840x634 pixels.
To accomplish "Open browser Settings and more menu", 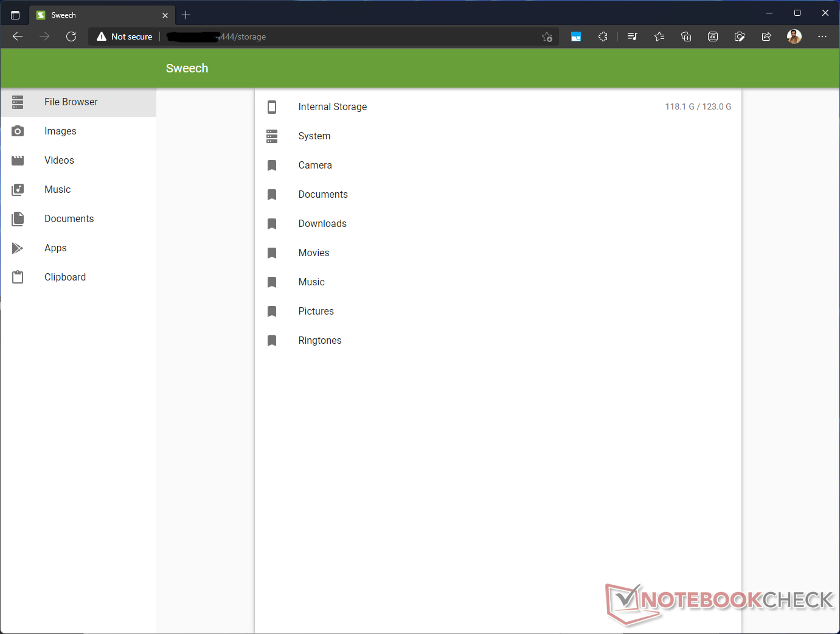I will (822, 37).
